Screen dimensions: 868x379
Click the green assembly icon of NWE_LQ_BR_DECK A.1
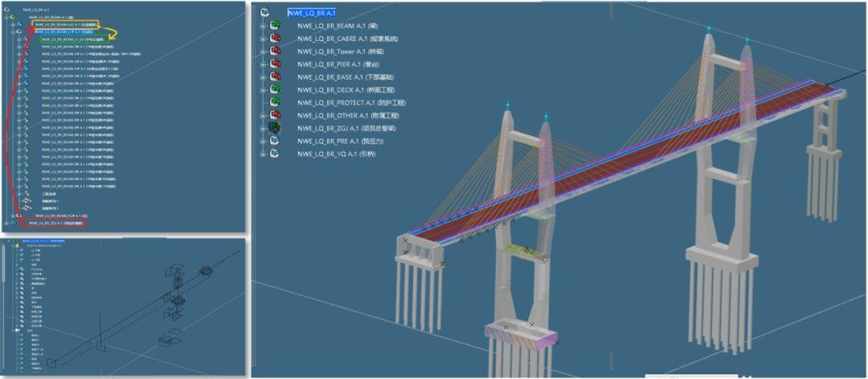[275, 90]
